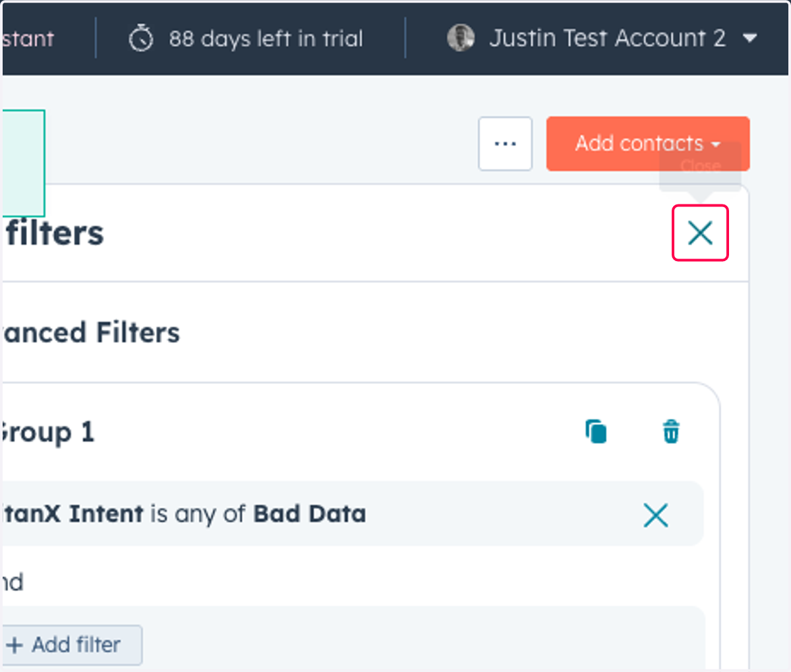The width and height of the screenshot is (791, 672).
Task: Open the Add contacts dropdown
Action: pyautogui.click(x=647, y=144)
